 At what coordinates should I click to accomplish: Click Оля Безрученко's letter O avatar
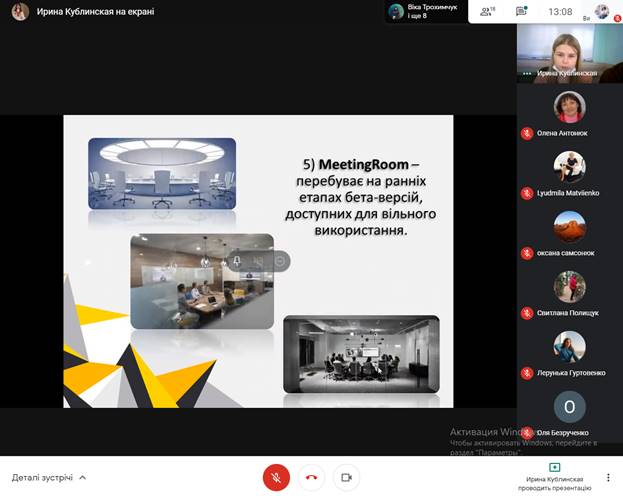(x=569, y=407)
